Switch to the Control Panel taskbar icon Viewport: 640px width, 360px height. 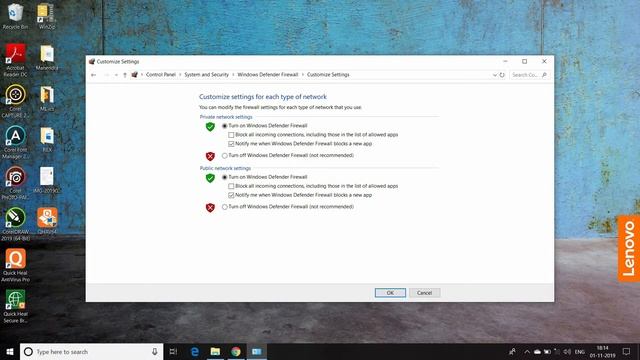tap(256, 351)
